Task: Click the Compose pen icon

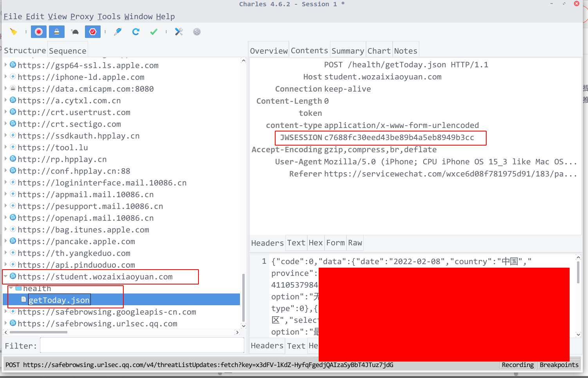Action: [117, 32]
